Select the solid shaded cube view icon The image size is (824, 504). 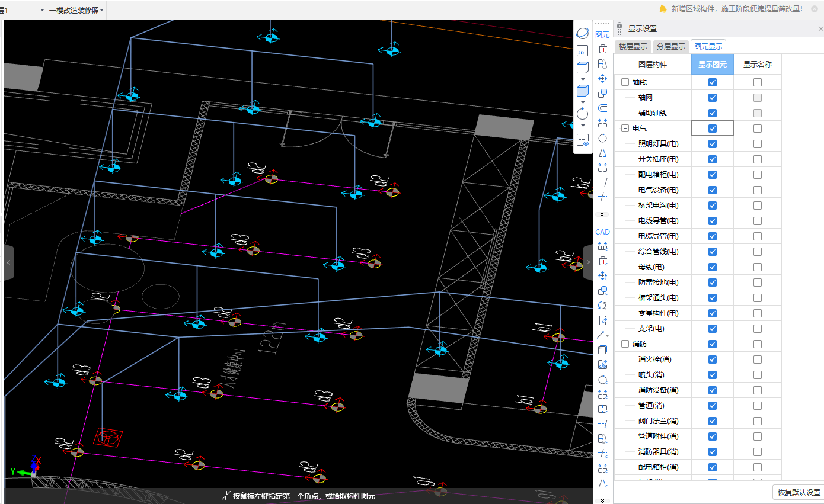click(x=582, y=91)
